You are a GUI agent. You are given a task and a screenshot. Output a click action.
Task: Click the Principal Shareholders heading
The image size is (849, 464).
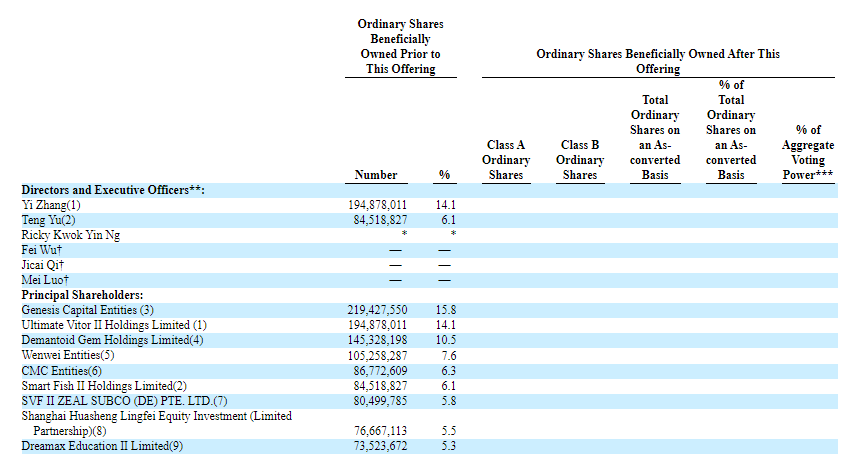(x=82, y=295)
